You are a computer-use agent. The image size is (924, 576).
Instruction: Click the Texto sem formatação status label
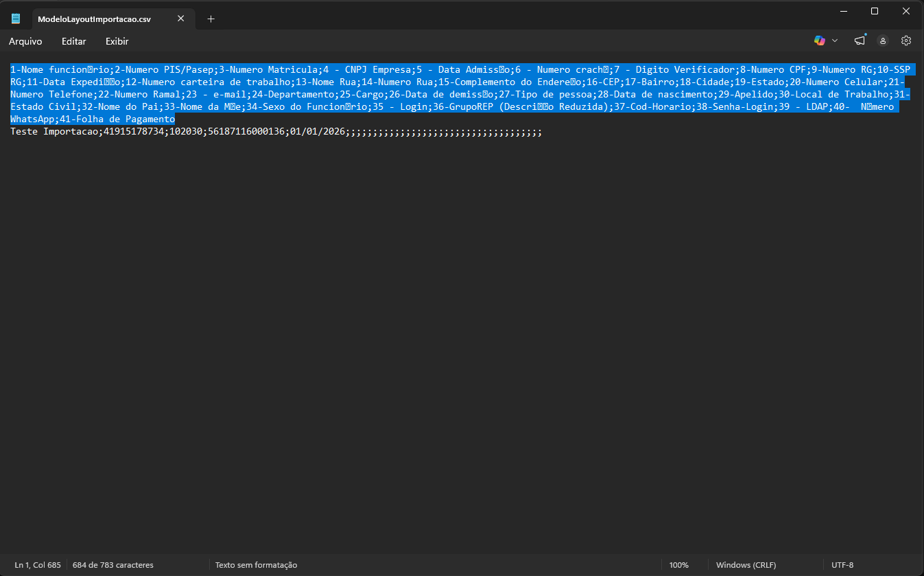257,565
